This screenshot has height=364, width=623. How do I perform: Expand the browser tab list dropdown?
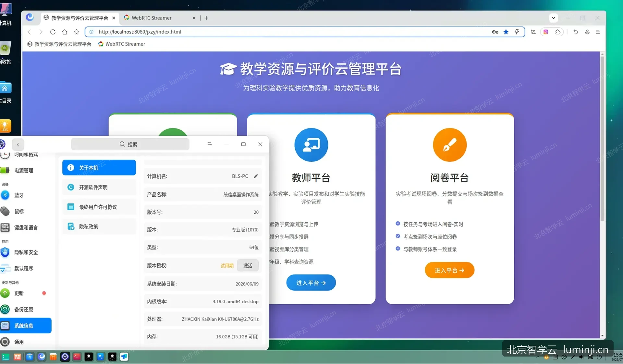coord(554,18)
